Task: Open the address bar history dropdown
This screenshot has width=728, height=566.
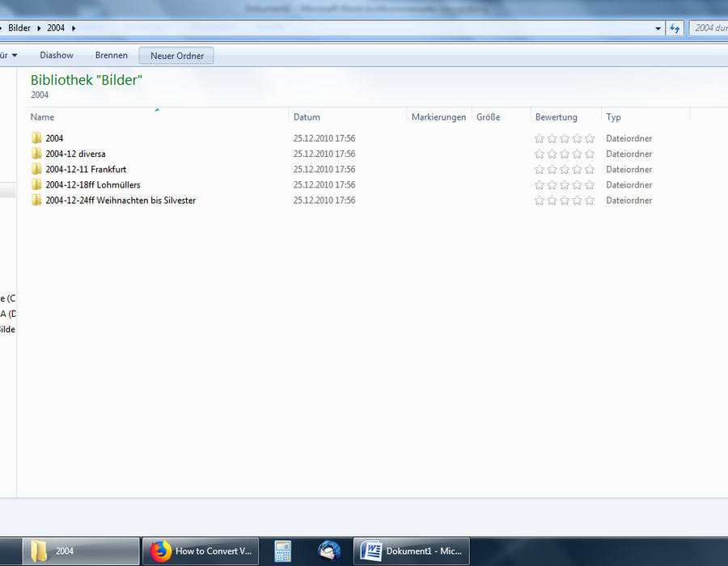Action: click(658, 28)
